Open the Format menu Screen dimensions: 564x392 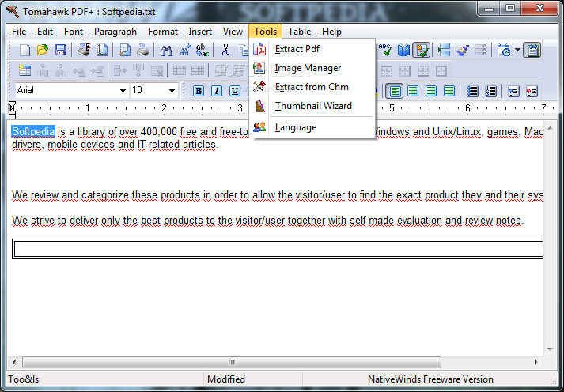(x=163, y=32)
